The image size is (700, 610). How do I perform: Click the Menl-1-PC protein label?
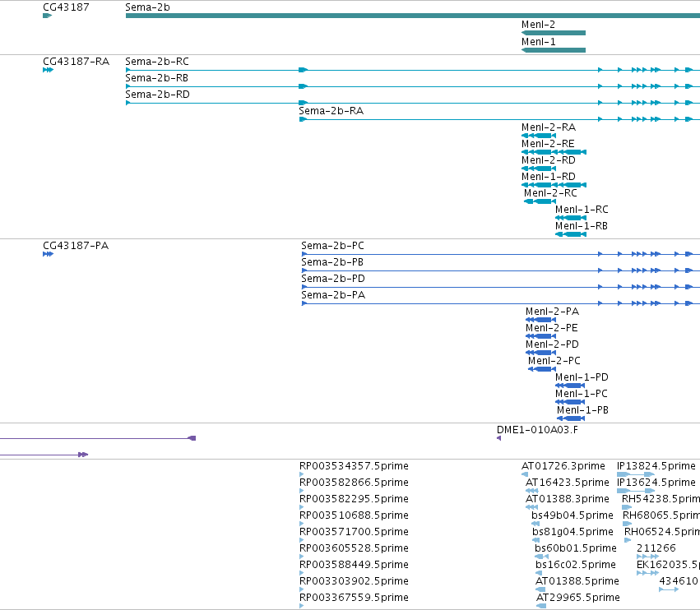point(582,394)
